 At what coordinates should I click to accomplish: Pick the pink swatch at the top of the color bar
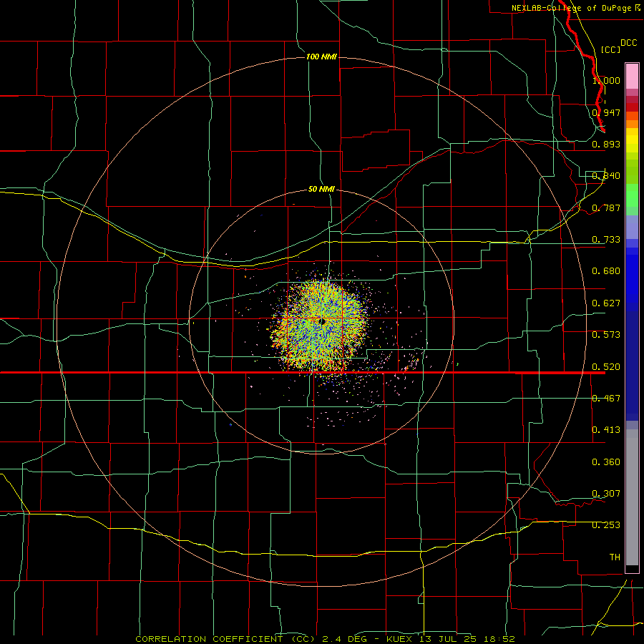coord(632,77)
